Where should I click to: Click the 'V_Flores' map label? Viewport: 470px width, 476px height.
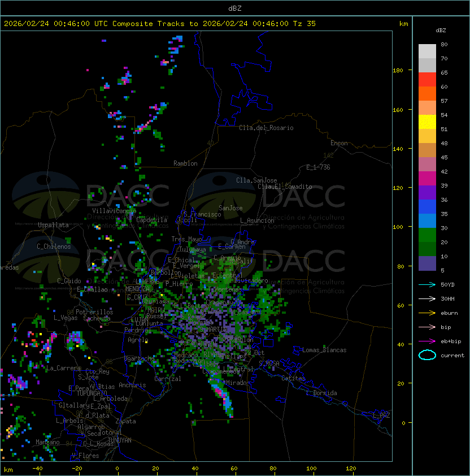click(x=85, y=456)
